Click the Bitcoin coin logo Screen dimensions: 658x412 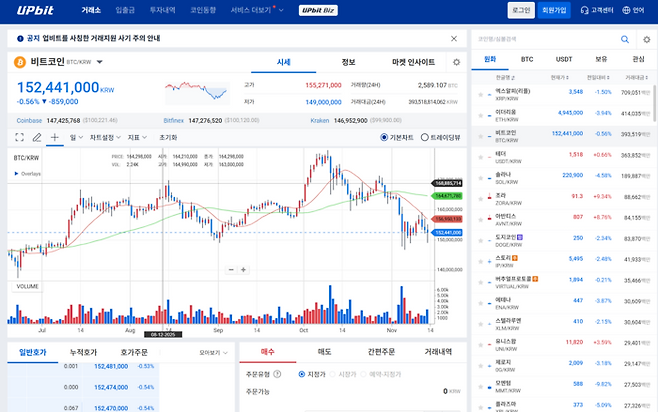coord(20,62)
